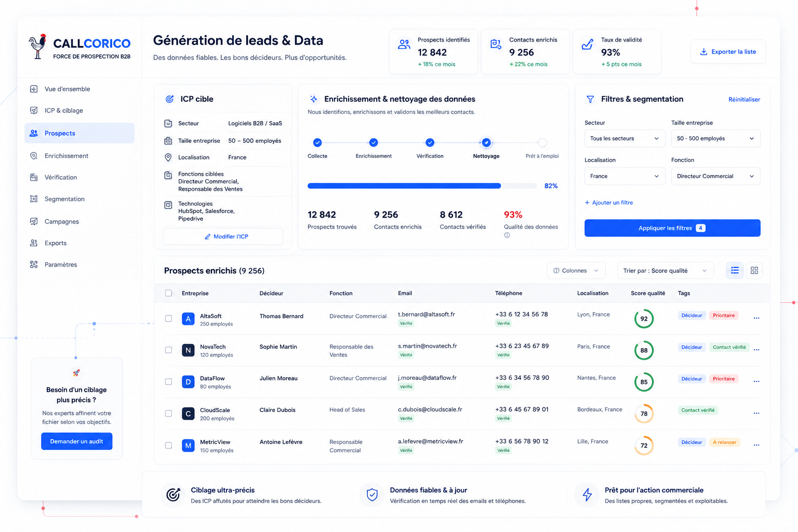Open the Secteur dropdown showing Tous les secteurs
Image resolution: width=798 pixels, height=532 pixels.
pos(625,139)
